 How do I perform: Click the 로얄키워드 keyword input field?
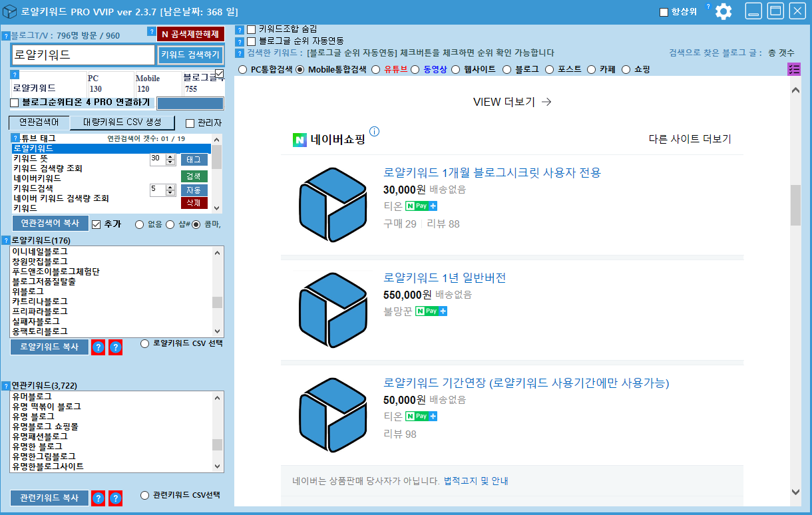(x=83, y=55)
